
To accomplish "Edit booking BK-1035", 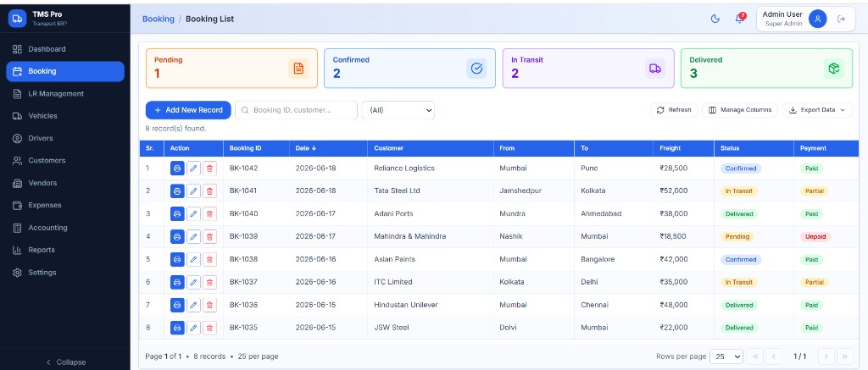I will coord(193,328).
